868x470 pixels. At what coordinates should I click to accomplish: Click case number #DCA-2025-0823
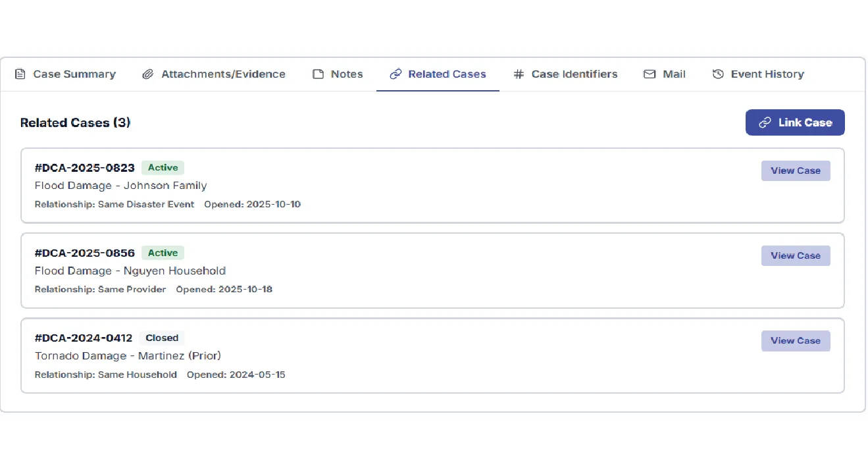(x=84, y=168)
